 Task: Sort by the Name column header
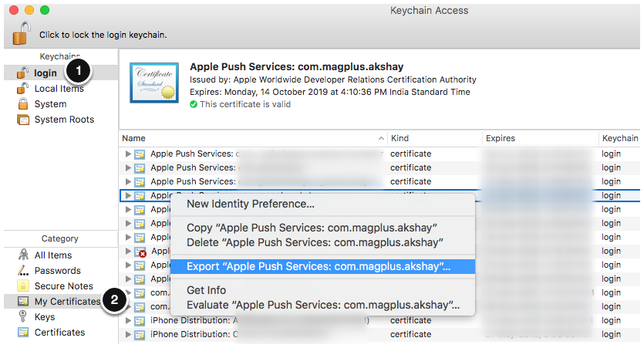(x=133, y=138)
